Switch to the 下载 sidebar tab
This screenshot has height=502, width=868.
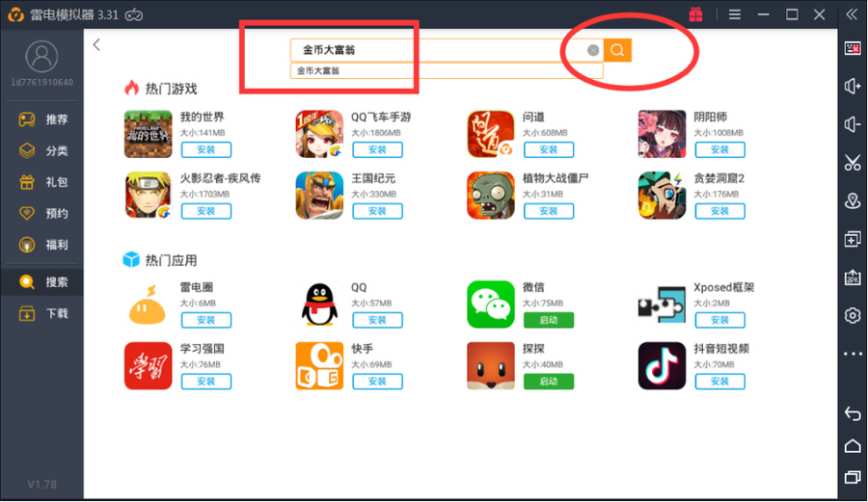pos(42,313)
